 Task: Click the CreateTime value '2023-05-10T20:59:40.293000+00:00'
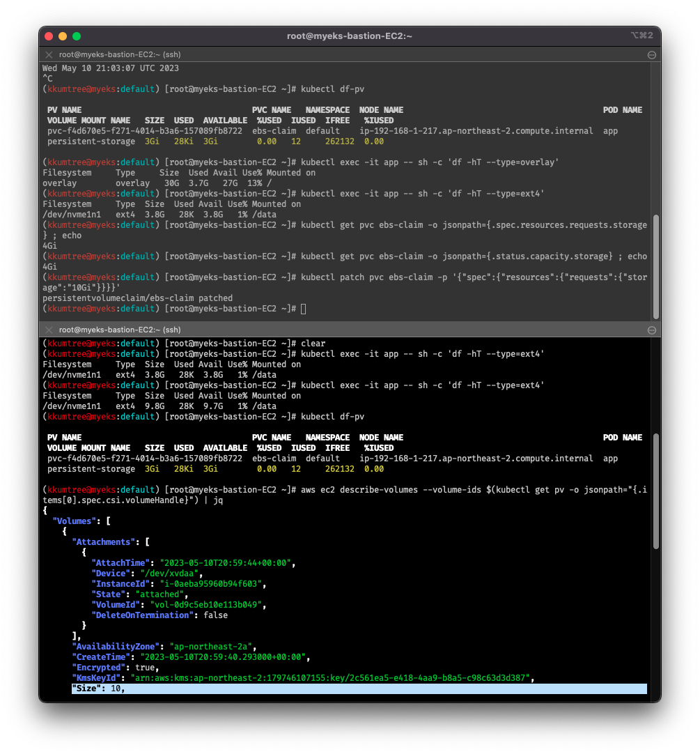(223, 657)
